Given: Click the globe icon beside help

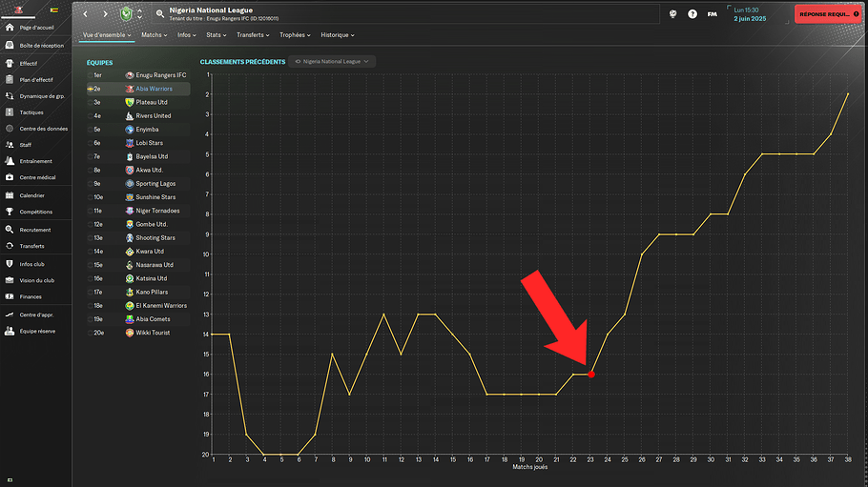Looking at the screenshot, I should pos(672,14).
